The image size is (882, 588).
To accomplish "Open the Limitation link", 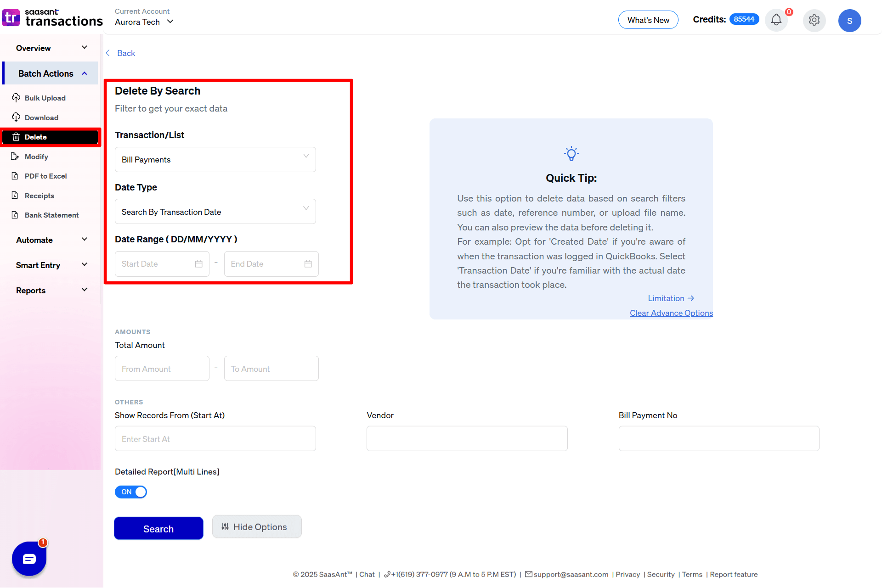I will 671,298.
